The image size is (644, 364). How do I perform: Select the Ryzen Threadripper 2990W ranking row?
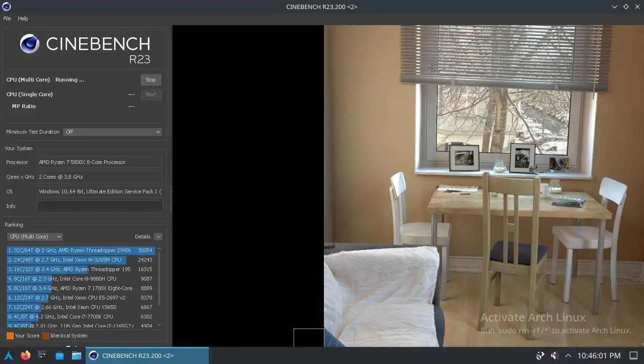(x=81, y=250)
